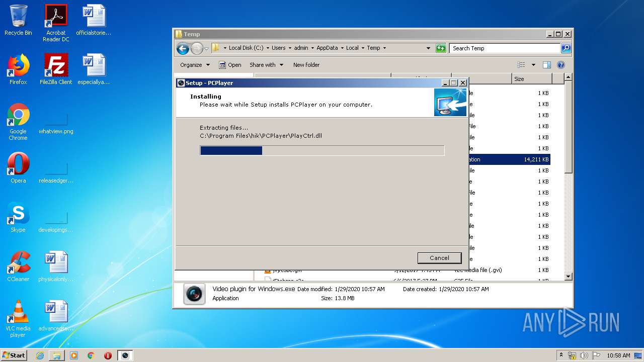The width and height of the screenshot is (644, 362).
Task: Refresh the Temp folder view
Action: (441, 48)
